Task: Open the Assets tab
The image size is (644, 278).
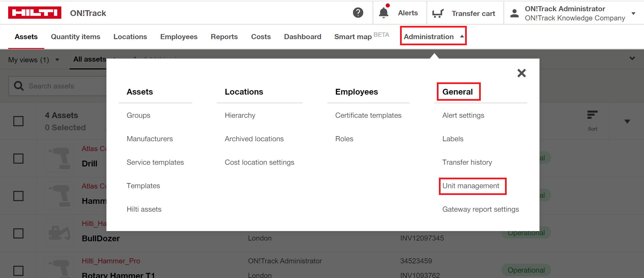Action: pyautogui.click(x=26, y=37)
